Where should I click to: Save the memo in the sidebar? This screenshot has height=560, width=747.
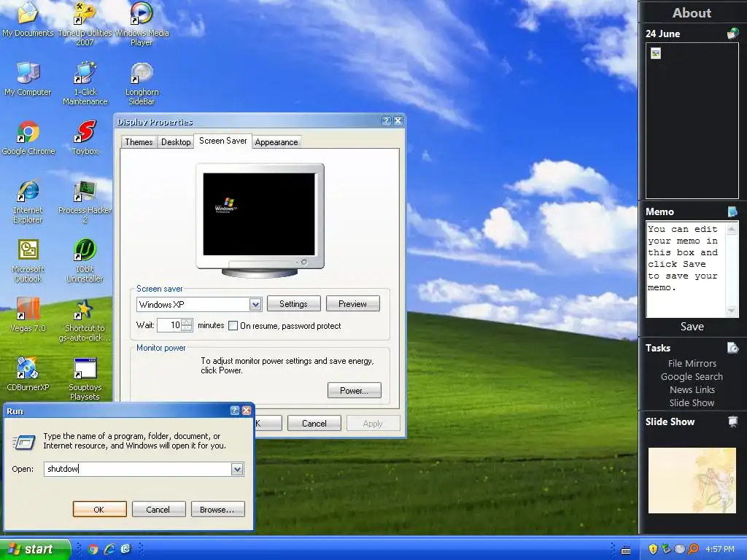pos(692,326)
